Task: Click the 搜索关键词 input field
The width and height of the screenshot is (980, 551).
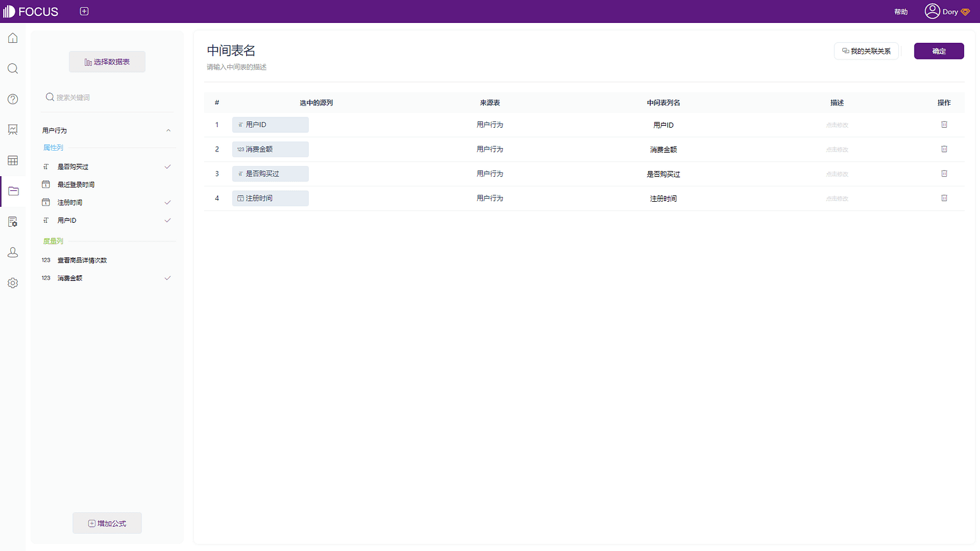Action: tap(108, 97)
